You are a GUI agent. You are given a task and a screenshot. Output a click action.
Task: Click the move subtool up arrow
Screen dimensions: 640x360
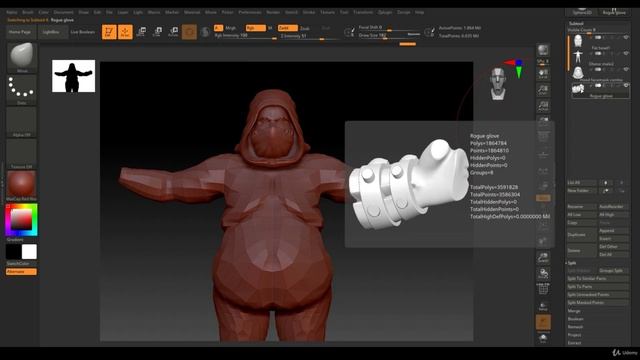(x=606, y=183)
